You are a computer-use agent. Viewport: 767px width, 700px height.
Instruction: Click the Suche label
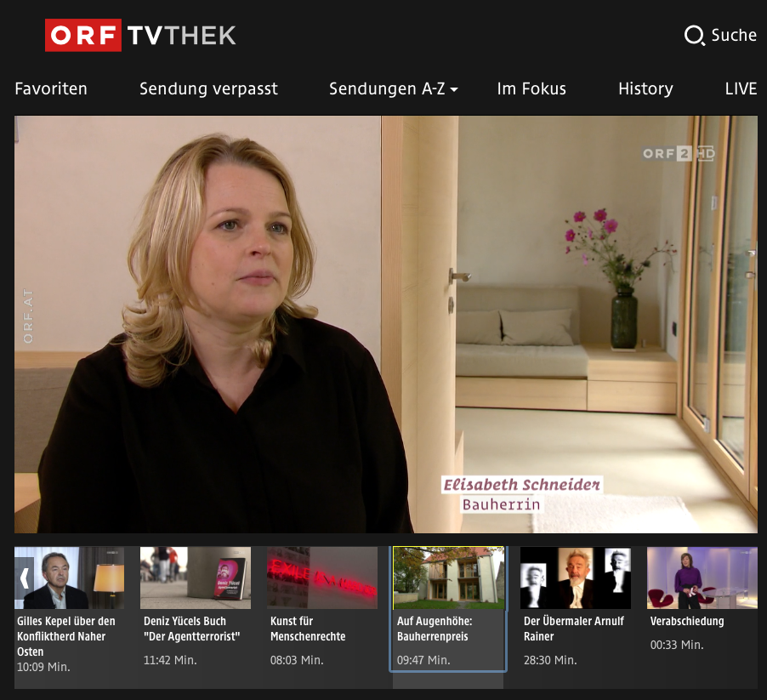pos(734,35)
